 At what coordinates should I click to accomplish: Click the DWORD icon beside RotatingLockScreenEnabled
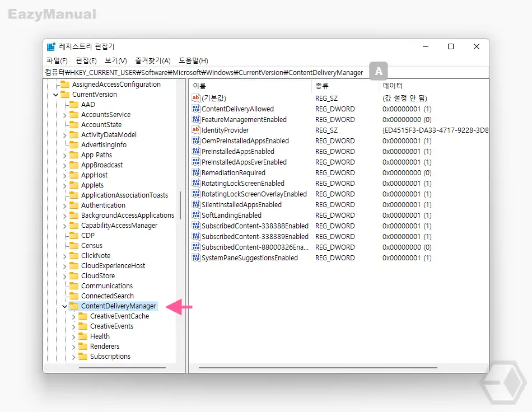point(196,184)
